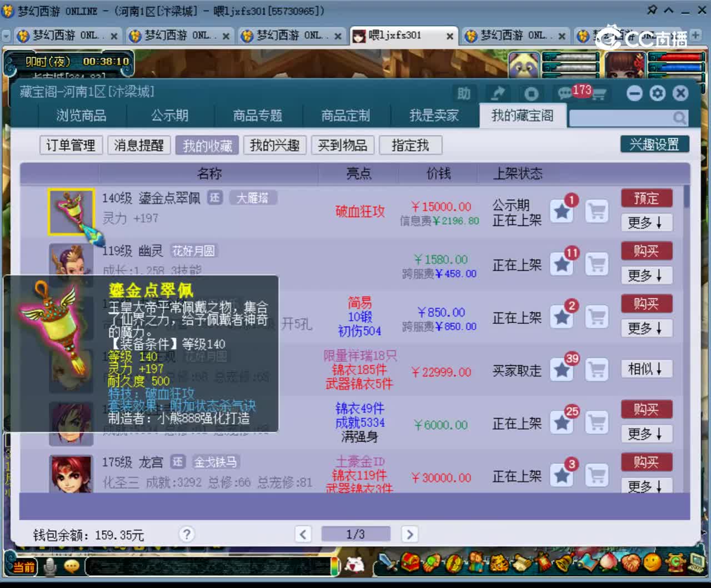
Task: Expand 相似 dropdown on ¥22999.00 row
Action: coord(647,368)
